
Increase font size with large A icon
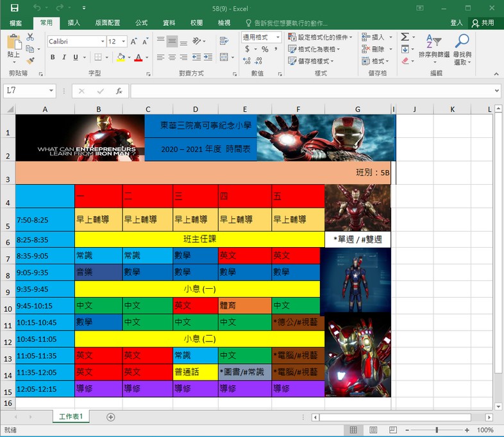[x=133, y=42]
